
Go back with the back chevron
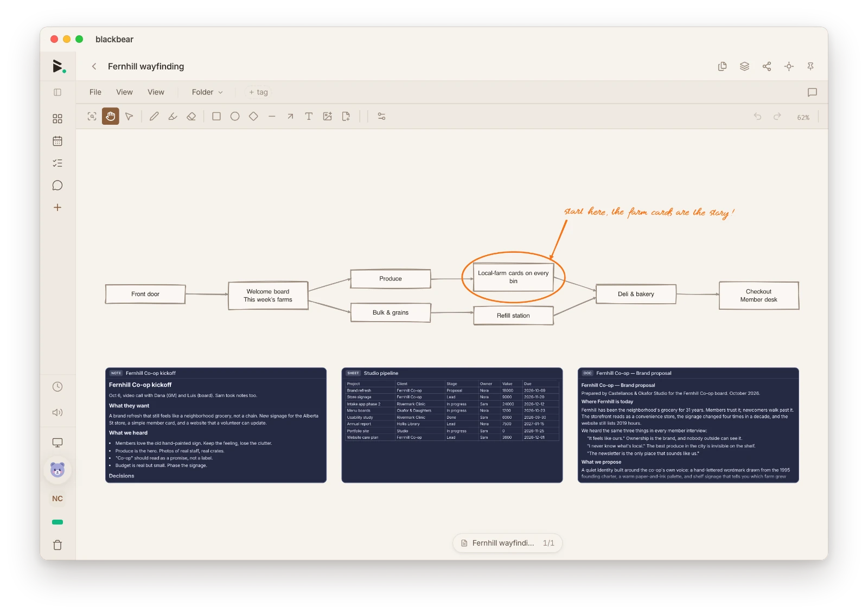94,66
